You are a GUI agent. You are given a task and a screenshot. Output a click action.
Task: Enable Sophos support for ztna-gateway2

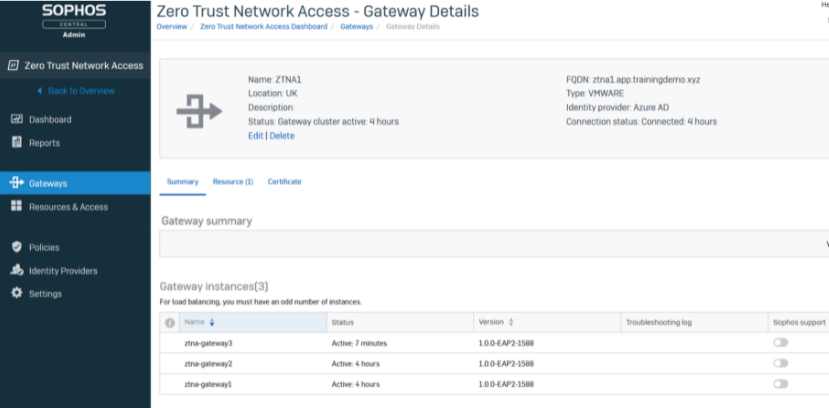pos(780,363)
